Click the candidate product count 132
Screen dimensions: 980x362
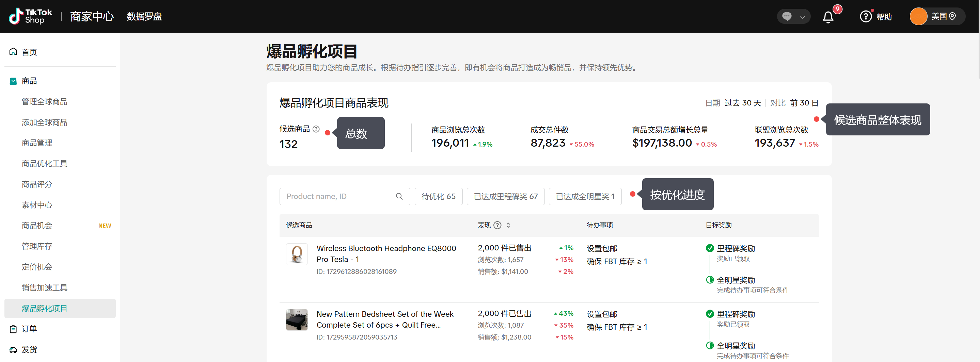288,144
